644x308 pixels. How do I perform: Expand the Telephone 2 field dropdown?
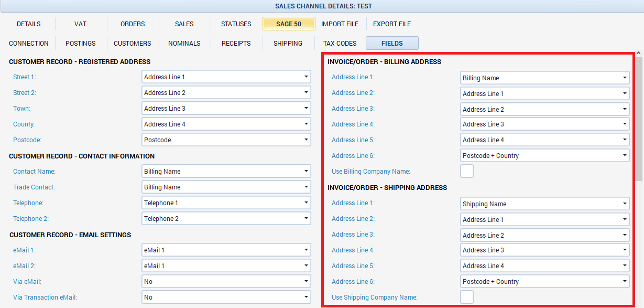pyautogui.click(x=226, y=219)
